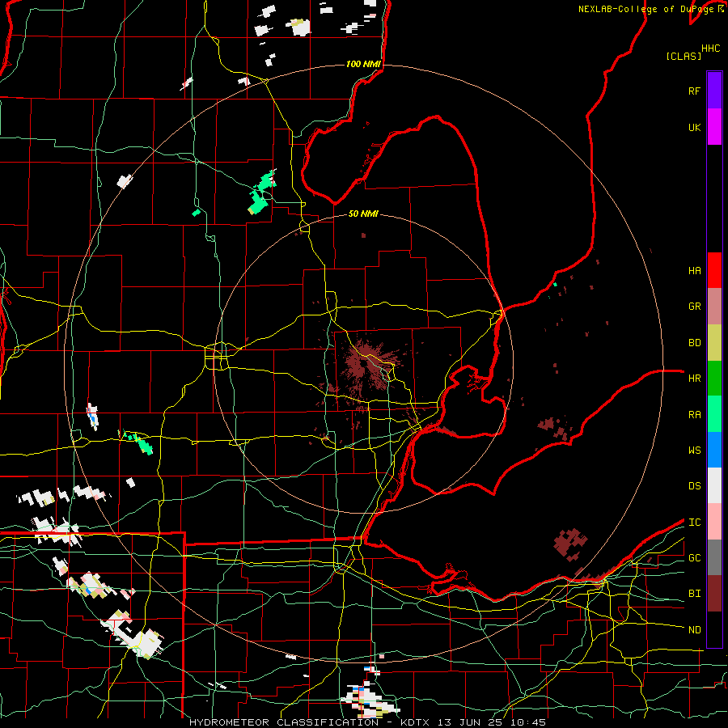Image resolution: width=728 pixels, height=728 pixels.
Task: Click the [CLAS] units label
Action: (x=684, y=56)
